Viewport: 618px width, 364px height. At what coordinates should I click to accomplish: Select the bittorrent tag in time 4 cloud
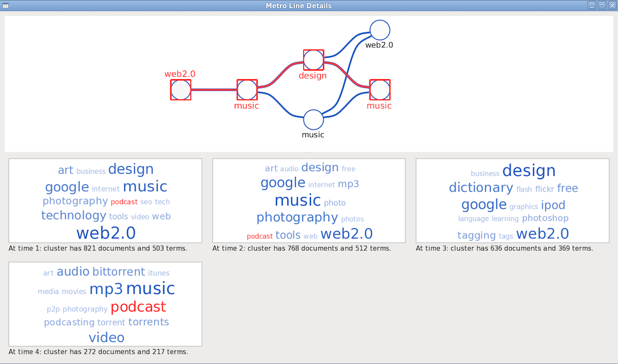118,272
